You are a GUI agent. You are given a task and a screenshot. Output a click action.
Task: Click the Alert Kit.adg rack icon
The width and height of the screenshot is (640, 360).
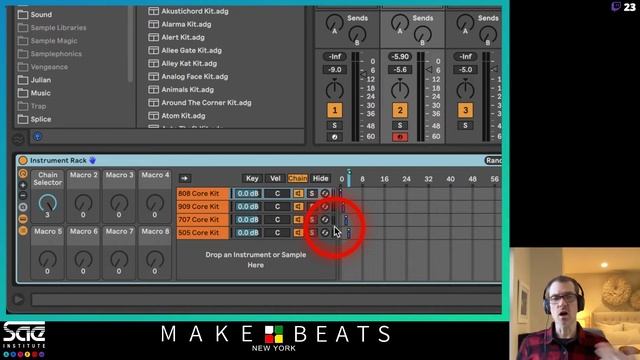click(x=153, y=37)
